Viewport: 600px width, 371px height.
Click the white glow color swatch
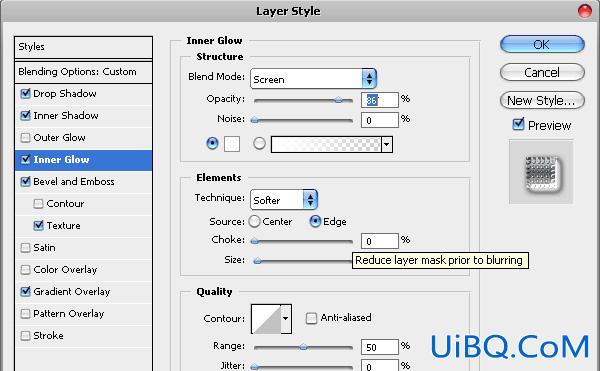point(232,144)
